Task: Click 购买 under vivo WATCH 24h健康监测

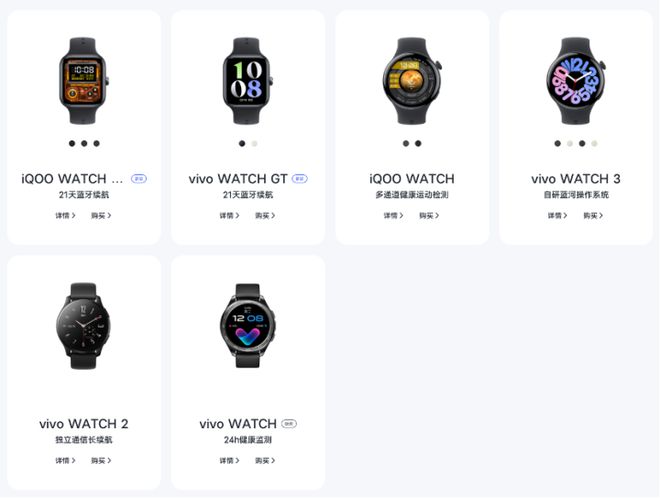Action: tap(265, 461)
